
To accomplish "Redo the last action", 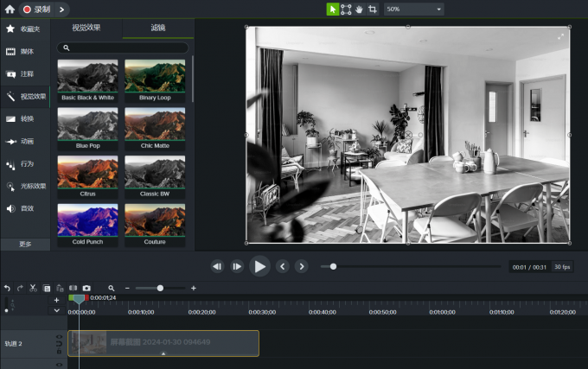I will tap(20, 288).
